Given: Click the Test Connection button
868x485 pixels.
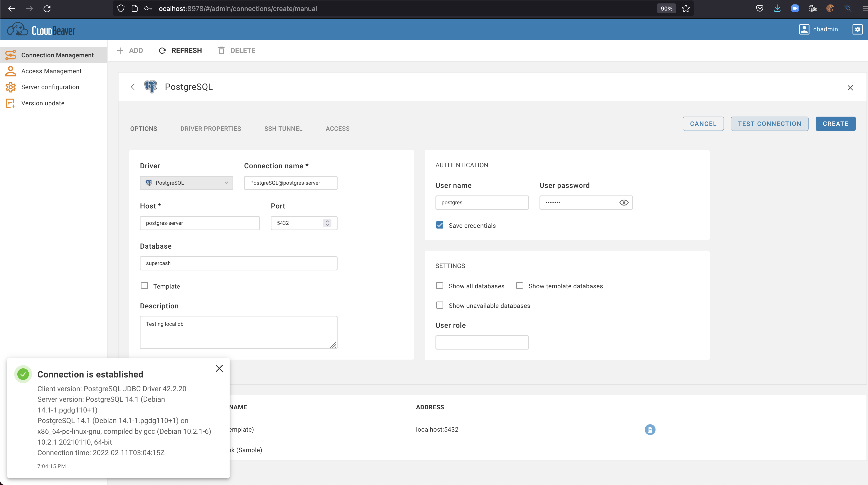Looking at the screenshot, I should point(769,124).
